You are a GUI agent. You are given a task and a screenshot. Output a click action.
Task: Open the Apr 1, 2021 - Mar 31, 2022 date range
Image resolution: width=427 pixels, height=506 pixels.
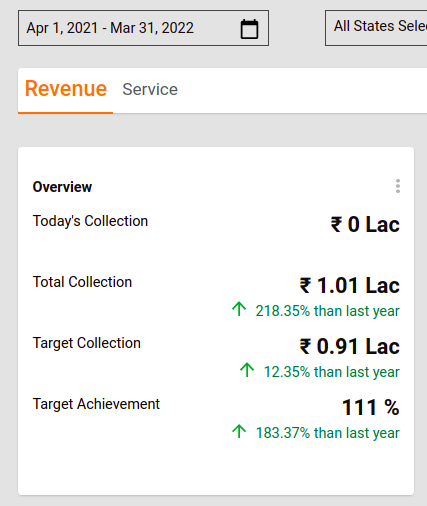point(143,28)
